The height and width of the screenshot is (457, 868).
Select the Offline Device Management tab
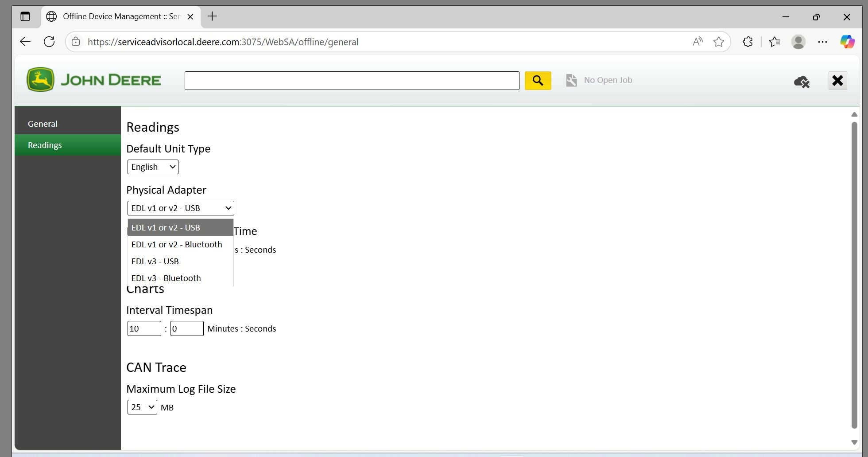120,16
